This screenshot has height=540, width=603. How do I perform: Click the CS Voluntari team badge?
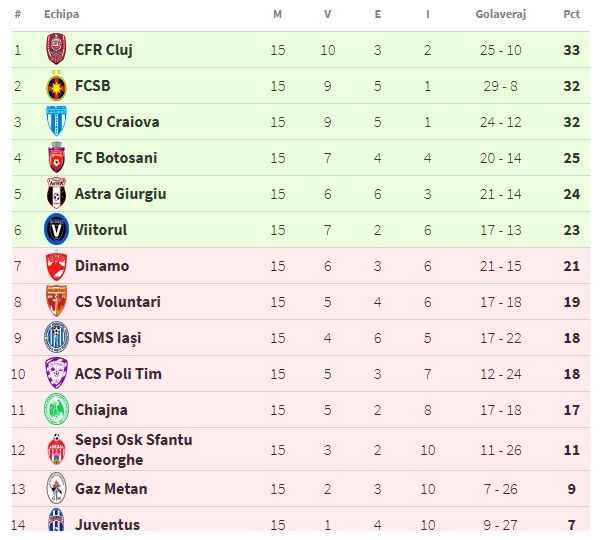56,302
